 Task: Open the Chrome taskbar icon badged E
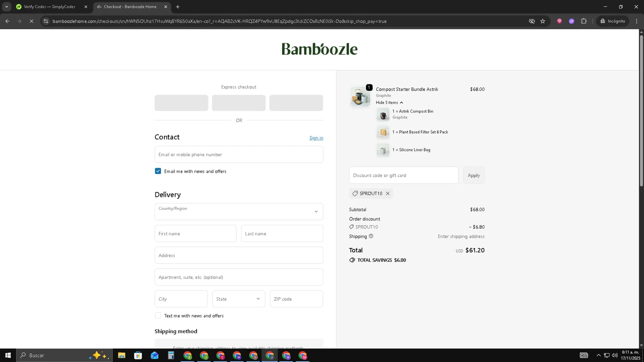pyautogui.click(x=188, y=355)
